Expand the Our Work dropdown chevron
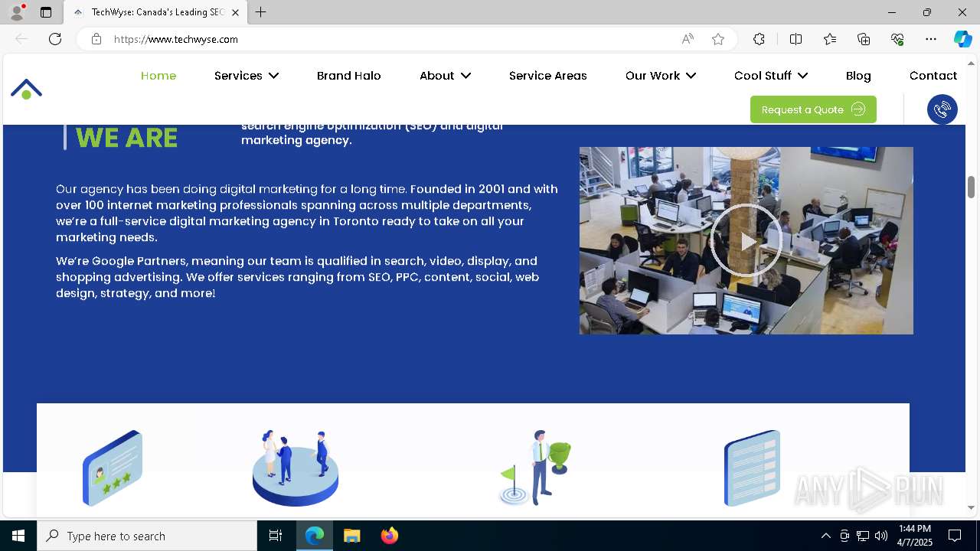 click(x=691, y=76)
